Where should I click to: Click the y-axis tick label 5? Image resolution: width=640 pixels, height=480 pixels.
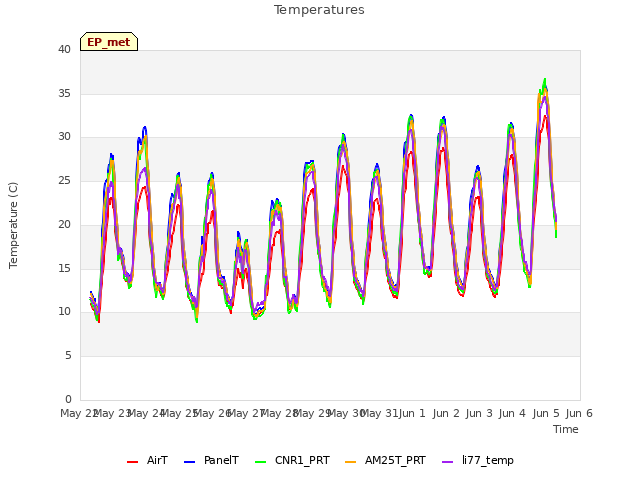tap(68, 356)
